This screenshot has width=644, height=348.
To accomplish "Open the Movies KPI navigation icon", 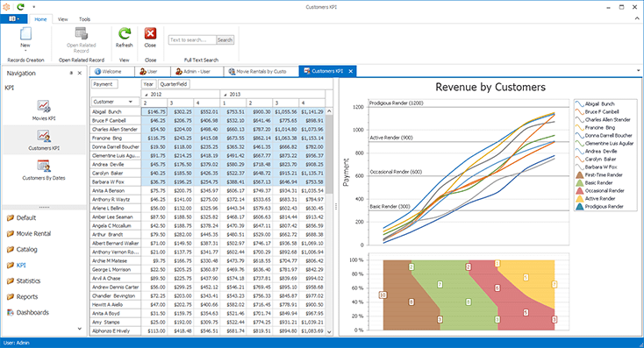I will (x=44, y=107).
